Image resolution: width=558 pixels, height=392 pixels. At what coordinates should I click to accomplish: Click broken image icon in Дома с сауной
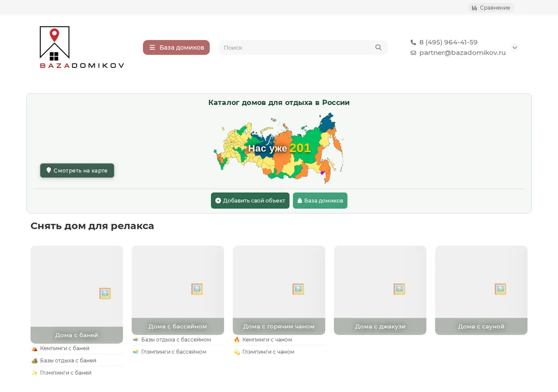(x=500, y=289)
